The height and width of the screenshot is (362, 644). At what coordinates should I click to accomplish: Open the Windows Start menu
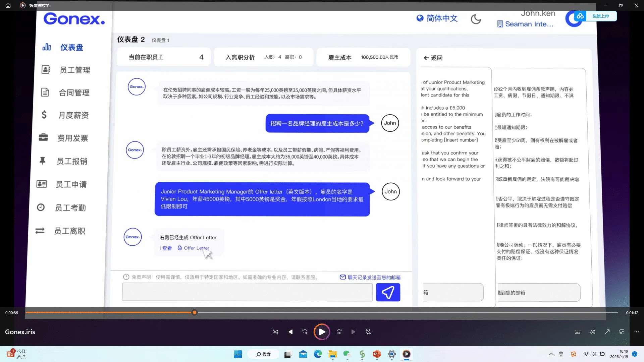click(x=238, y=354)
